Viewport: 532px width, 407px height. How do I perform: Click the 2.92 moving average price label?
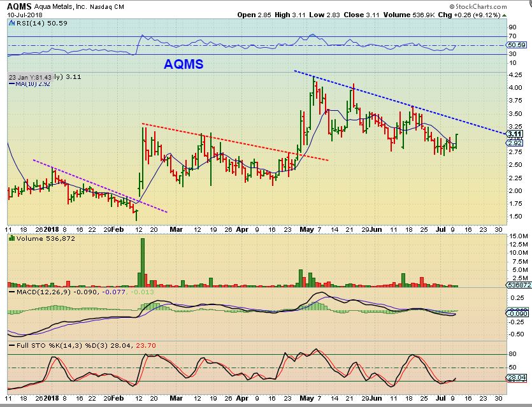[x=515, y=143]
